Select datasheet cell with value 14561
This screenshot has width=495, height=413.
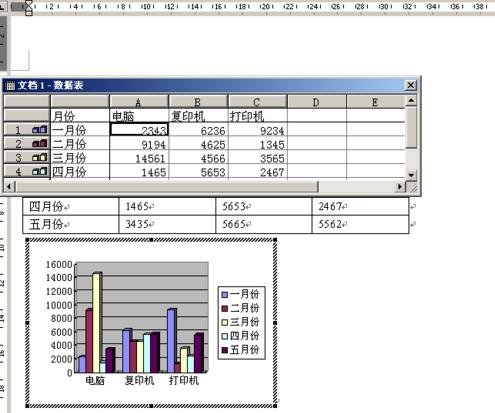[x=139, y=157]
